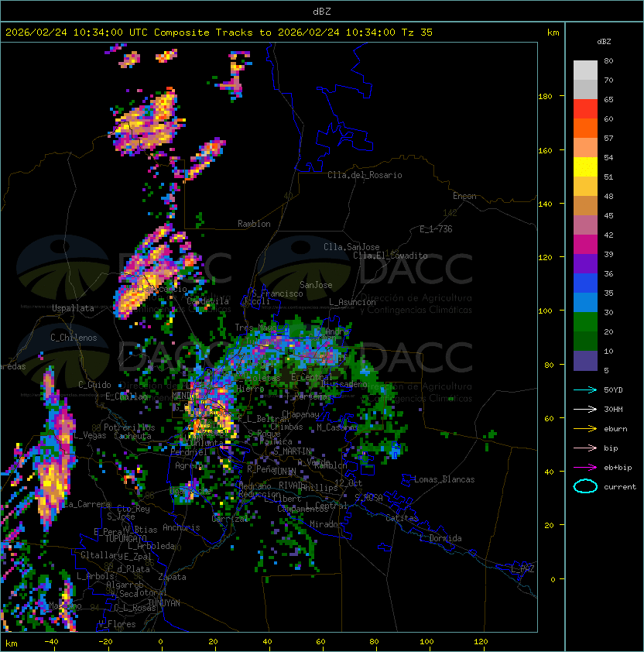Pick the magenta 39-42 dBZ legend swatch
The height and width of the screenshot is (652, 644).
pos(585,245)
